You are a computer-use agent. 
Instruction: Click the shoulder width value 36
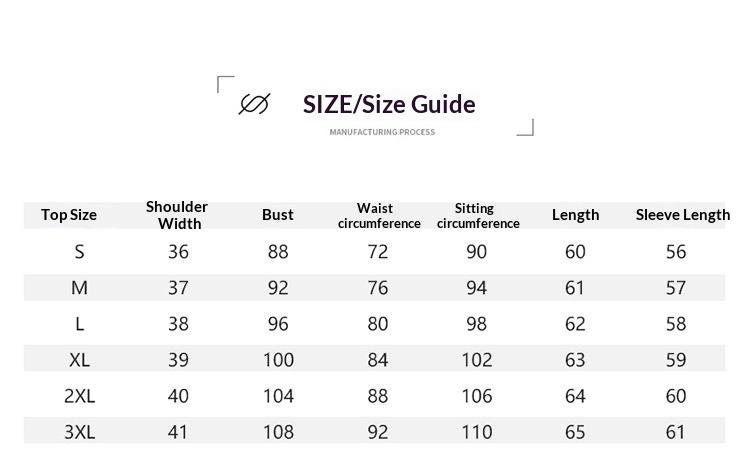pyautogui.click(x=178, y=252)
